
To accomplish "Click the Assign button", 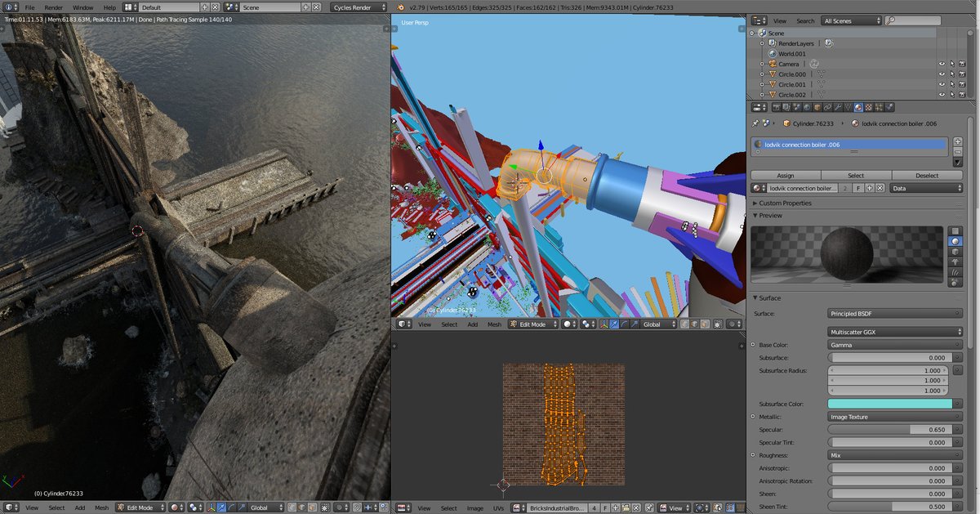I will point(785,176).
